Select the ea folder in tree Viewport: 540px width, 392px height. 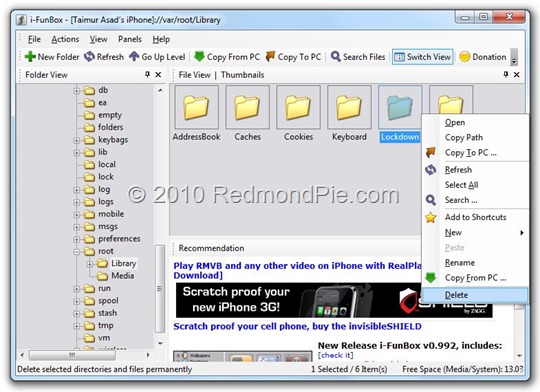[102, 103]
